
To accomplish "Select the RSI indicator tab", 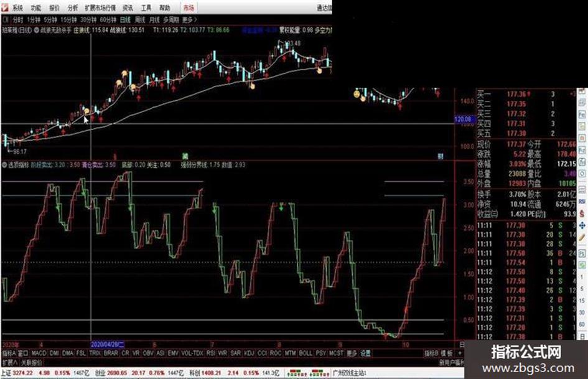I will [x=211, y=353].
